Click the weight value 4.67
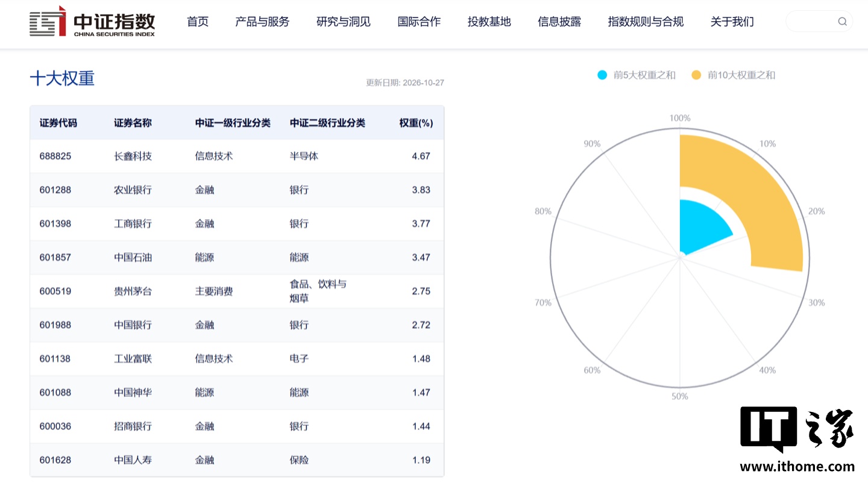The height and width of the screenshot is (483, 868). point(421,156)
